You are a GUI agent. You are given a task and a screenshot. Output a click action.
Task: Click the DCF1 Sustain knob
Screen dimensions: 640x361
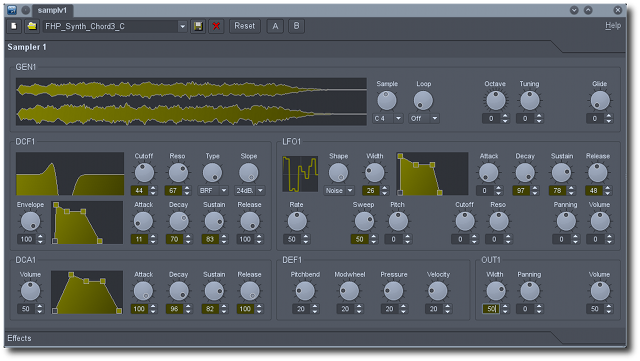click(214, 221)
